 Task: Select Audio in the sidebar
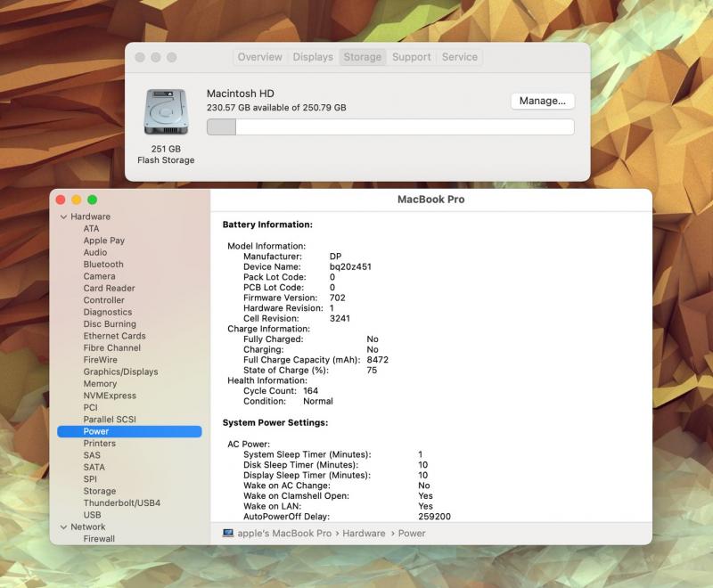coord(95,252)
